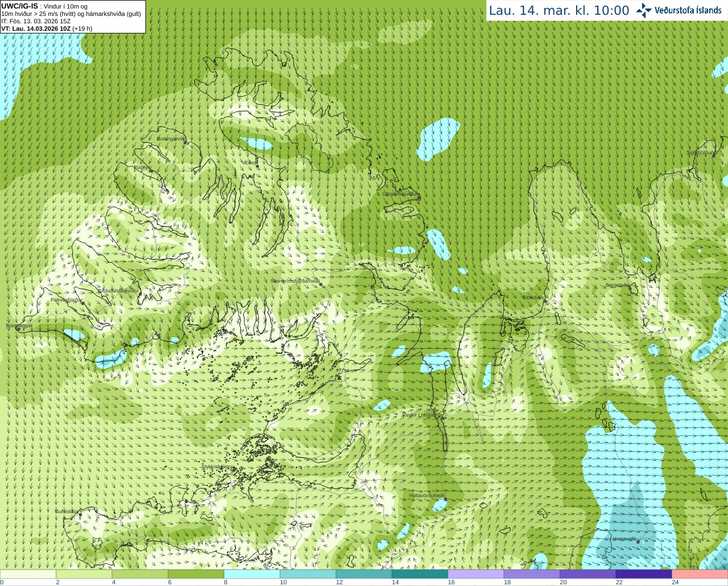Pick the 8–10 m/s light cyan swatch
This screenshot has width=728, height=586.
coord(252,574)
